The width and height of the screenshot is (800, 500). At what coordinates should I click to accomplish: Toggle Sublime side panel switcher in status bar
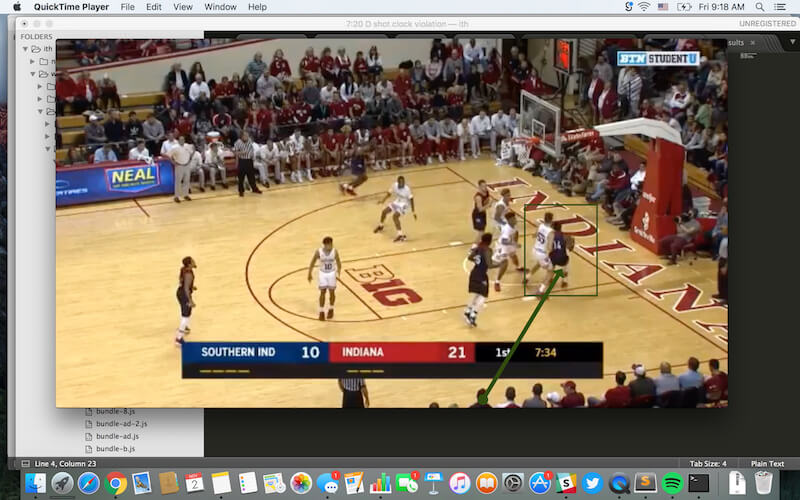click(x=25, y=463)
